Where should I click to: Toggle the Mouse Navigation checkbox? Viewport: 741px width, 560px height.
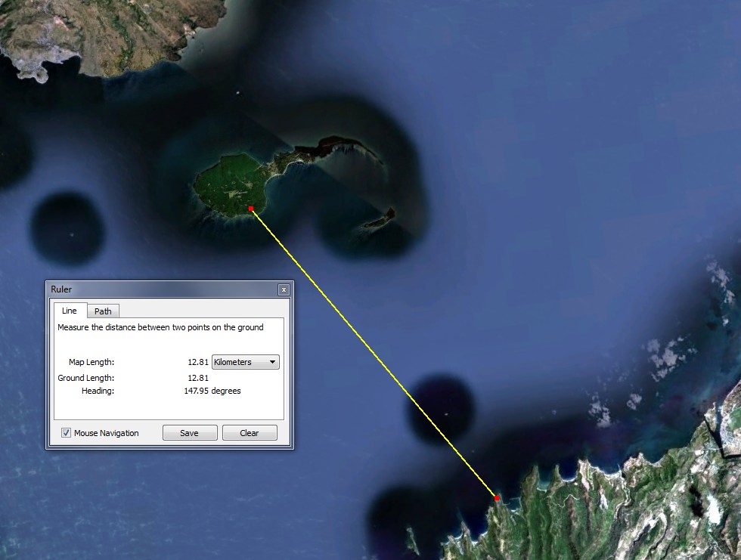pos(67,433)
